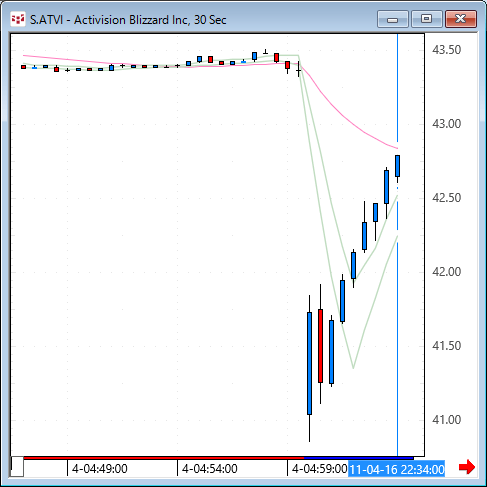The width and height of the screenshot is (487, 487).
Task: Click the 42.50 price axis label
Action: pos(447,198)
